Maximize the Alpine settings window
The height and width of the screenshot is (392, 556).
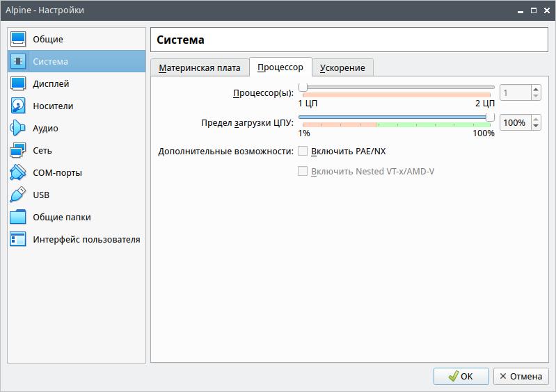[x=534, y=10]
